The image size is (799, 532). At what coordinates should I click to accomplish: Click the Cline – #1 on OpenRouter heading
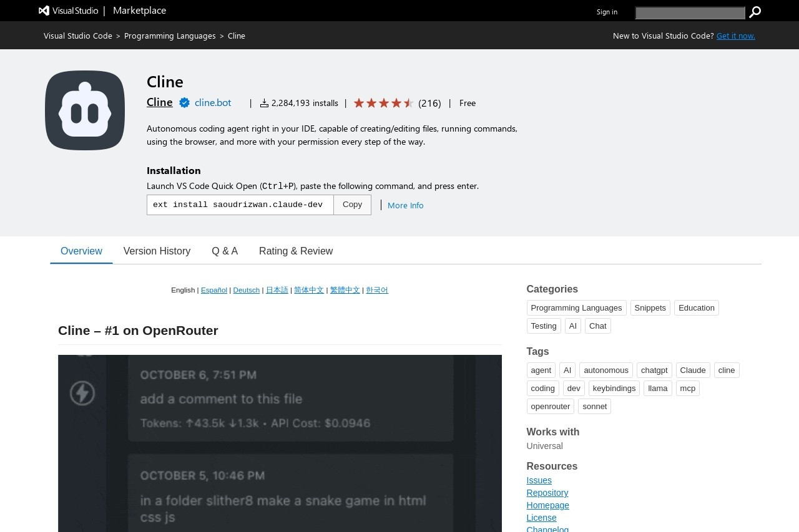pyautogui.click(x=138, y=331)
